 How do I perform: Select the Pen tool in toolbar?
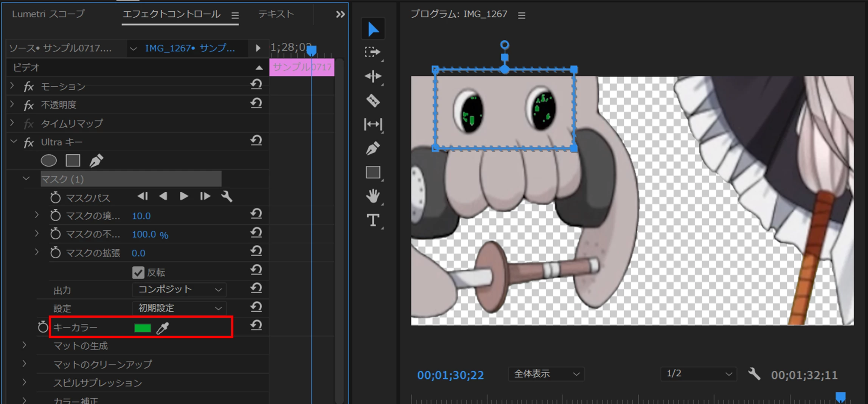coord(373,148)
